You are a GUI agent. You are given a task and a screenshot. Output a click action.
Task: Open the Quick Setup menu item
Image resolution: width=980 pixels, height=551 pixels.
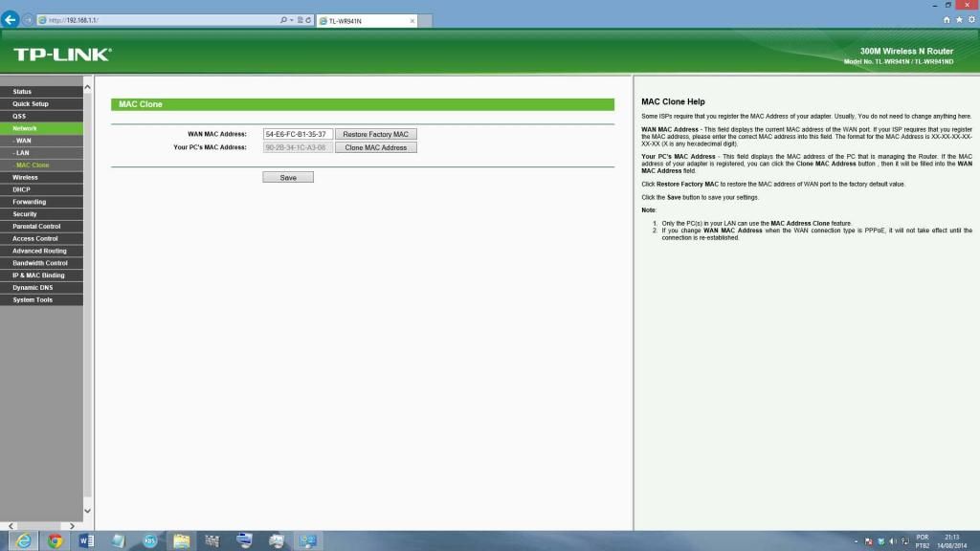pyautogui.click(x=41, y=103)
